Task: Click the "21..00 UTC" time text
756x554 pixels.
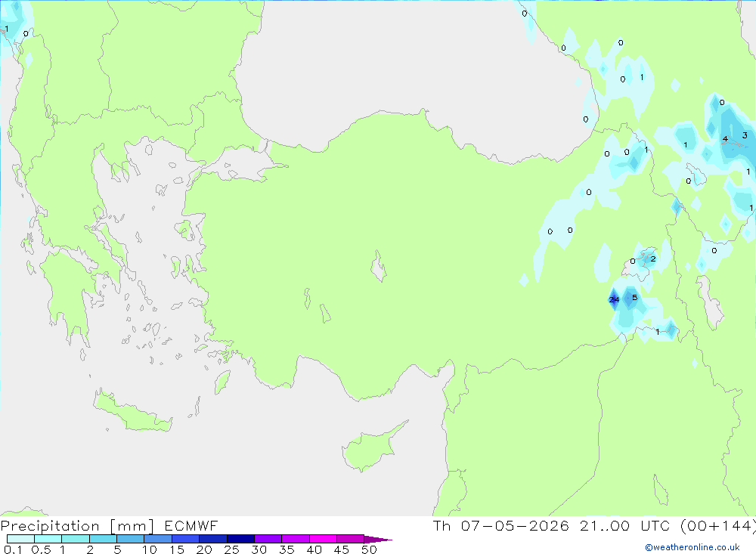Action: click(x=625, y=525)
